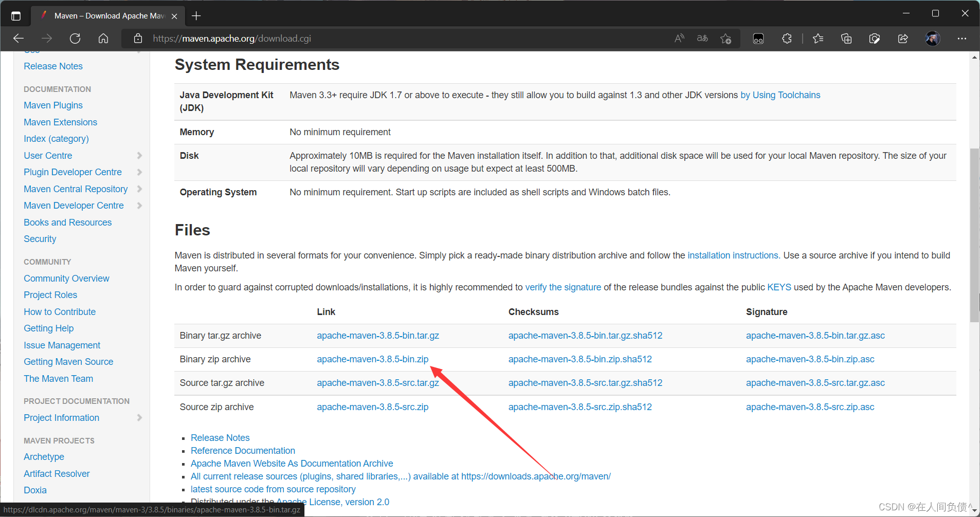Expand Plugin Developer Centre submenu
Viewport: 980px width, 517px height.
click(139, 172)
